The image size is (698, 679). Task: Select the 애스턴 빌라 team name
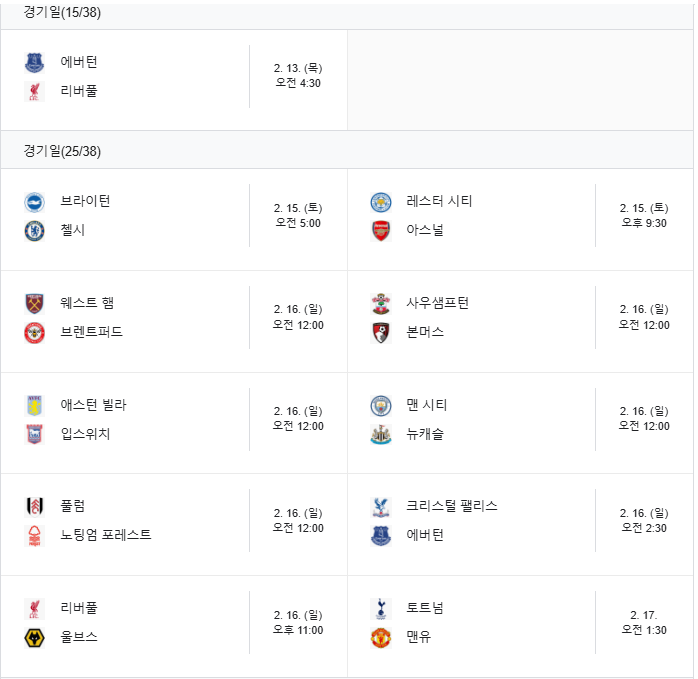tap(93, 405)
